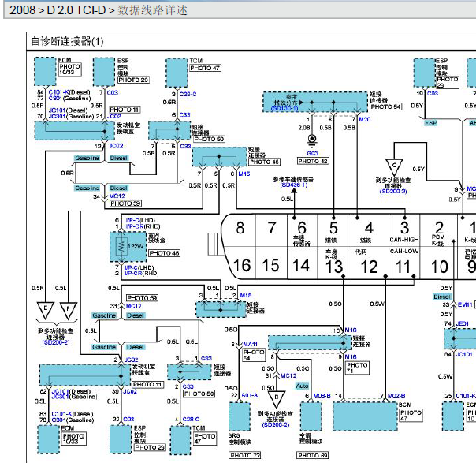Click the BCM module box
This screenshot has height=474, width=476.
tap(365, 416)
